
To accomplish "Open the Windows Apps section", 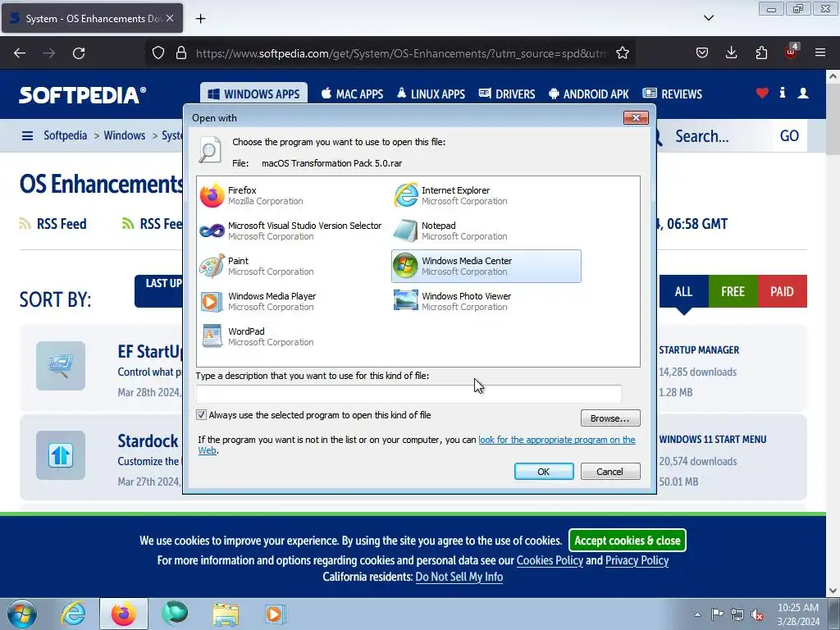I will point(254,94).
